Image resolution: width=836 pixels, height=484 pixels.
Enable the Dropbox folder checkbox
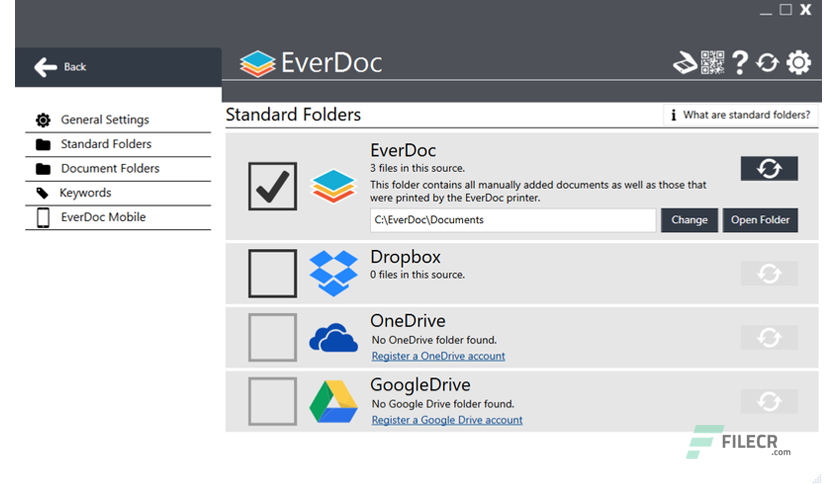pos(272,274)
